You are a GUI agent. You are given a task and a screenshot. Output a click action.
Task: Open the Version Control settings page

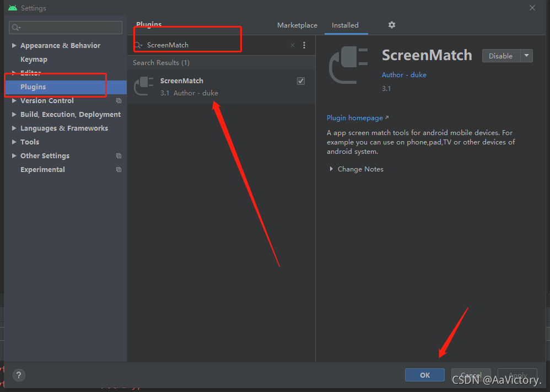coord(47,101)
